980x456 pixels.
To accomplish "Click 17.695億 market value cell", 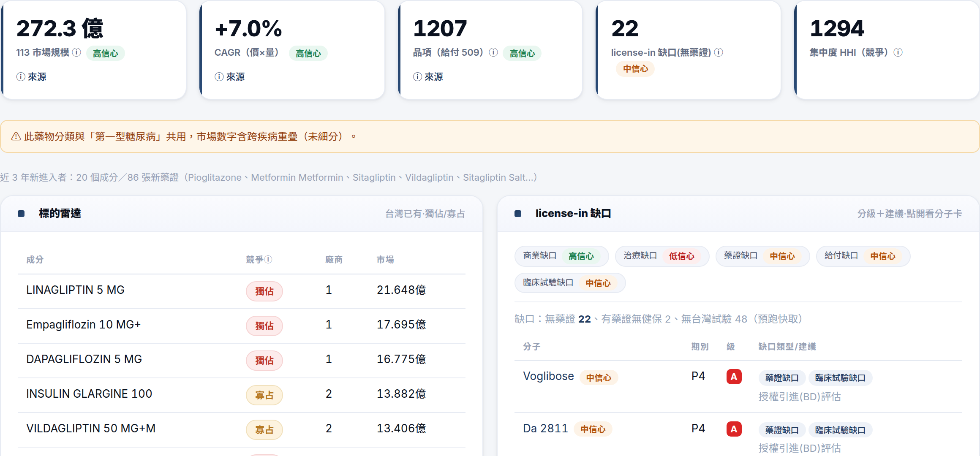I will 401,325.
